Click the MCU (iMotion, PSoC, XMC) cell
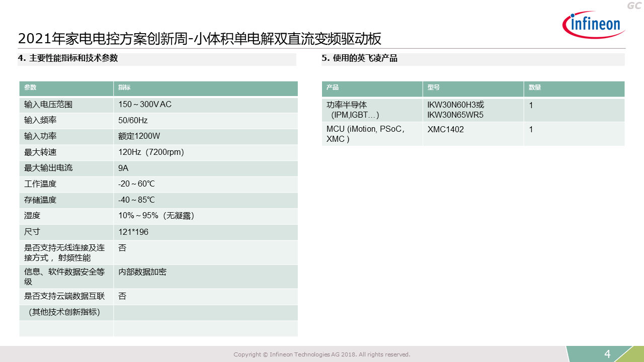644x362 pixels. (372, 134)
